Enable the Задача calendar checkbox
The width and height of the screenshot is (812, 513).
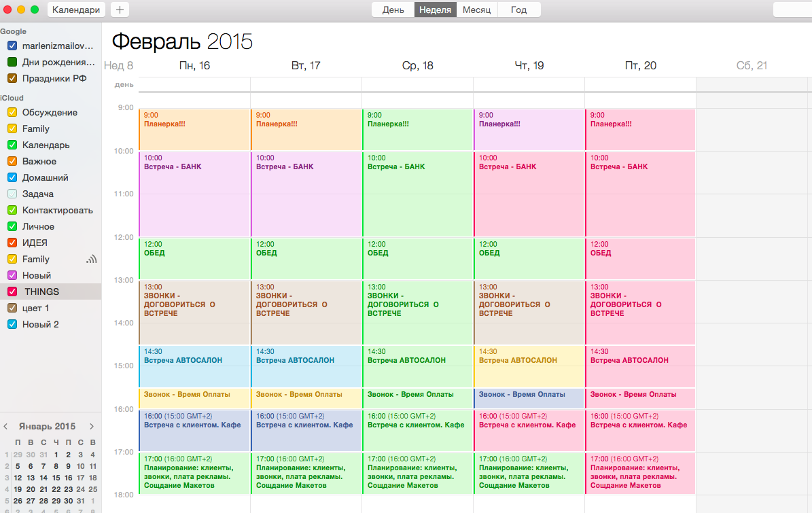point(12,194)
